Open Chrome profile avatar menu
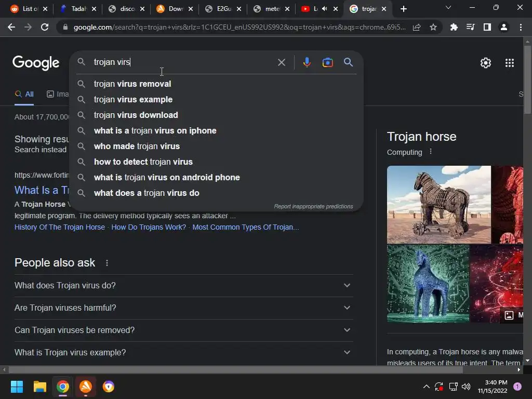This screenshot has height=399, width=532. tap(504, 27)
